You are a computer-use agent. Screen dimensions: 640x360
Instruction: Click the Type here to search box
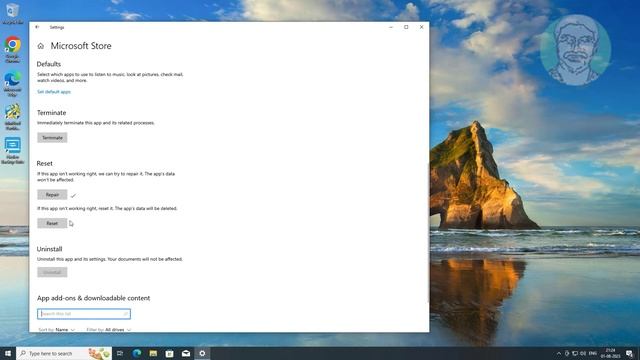(x=64, y=353)
